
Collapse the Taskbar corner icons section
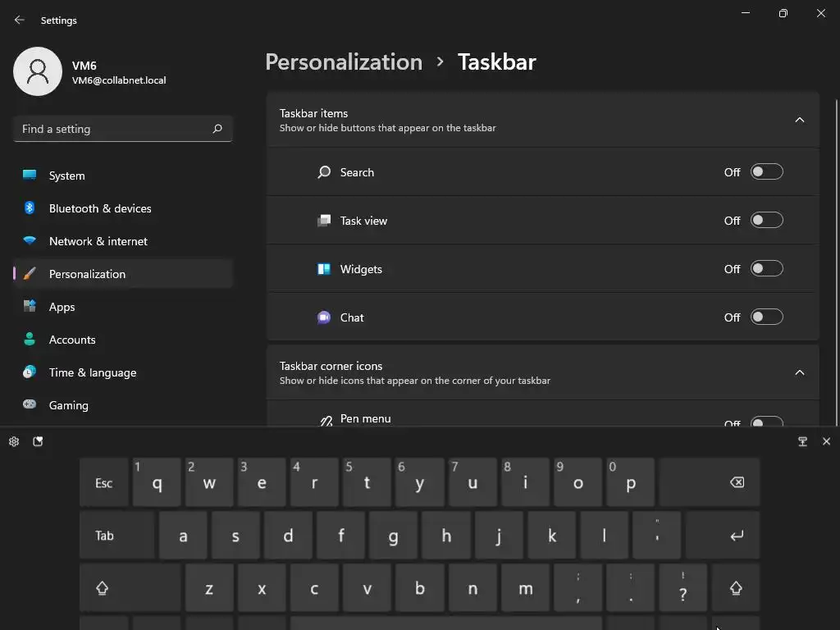800,372
